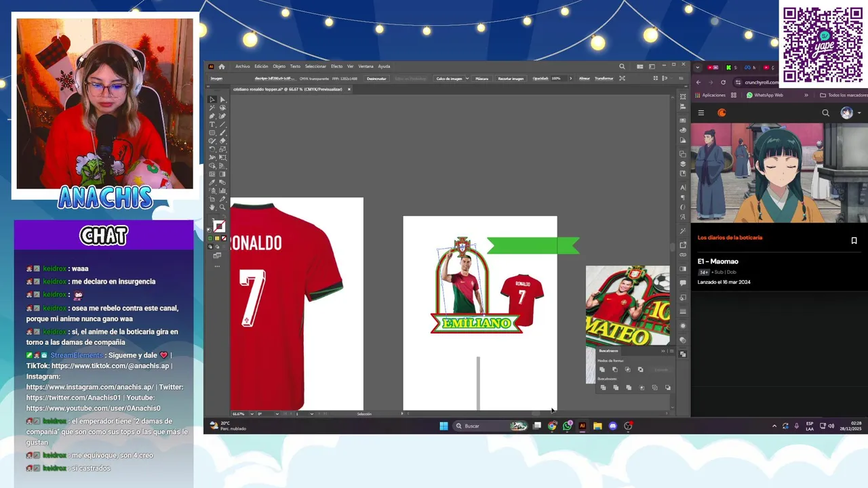Open the Buscatrazos panel menu

pyautogui.click(x=671, y=351)
